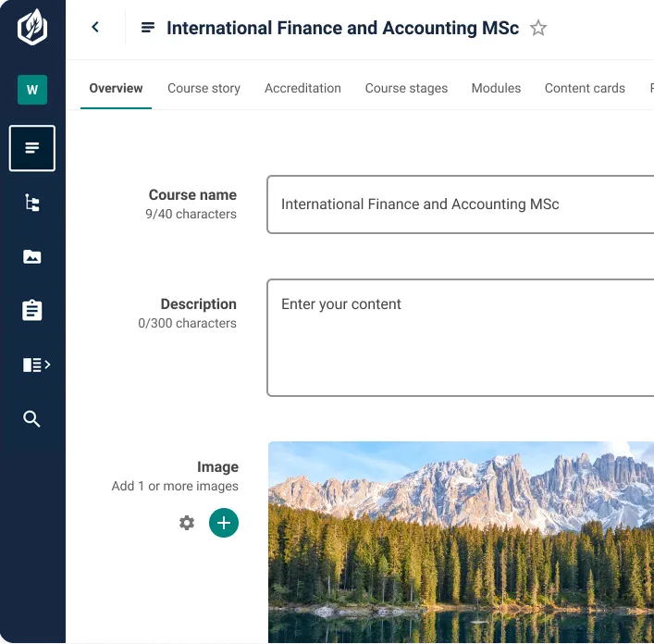Switch to the Overview tab
Image resolution: width=654 pixels, height=644 pixels.
116,88
